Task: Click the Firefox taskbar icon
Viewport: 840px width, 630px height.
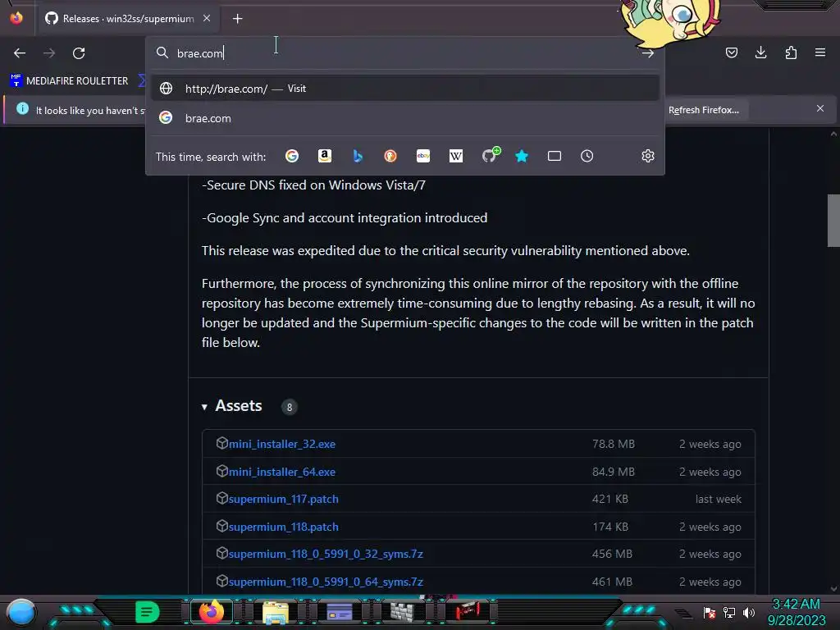Action: pos(212,612)
